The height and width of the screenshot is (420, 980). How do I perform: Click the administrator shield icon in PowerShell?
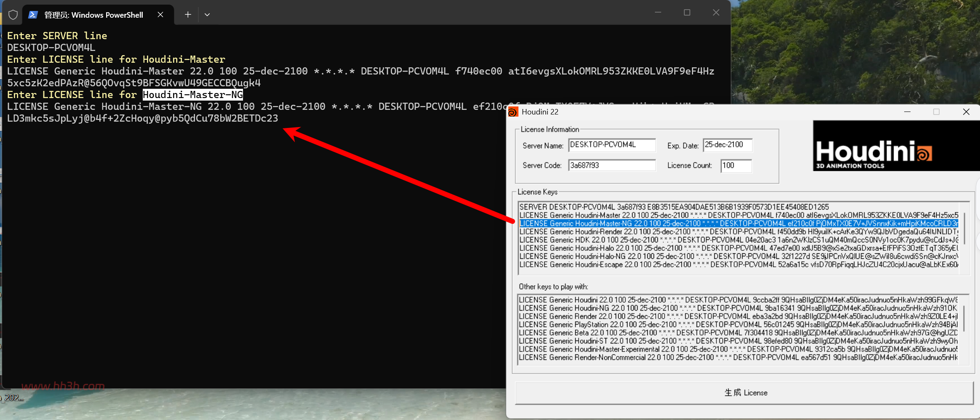(13, 15)
